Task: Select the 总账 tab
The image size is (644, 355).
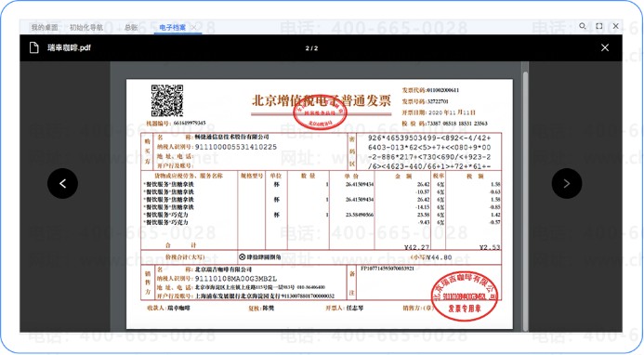Action: point(131,28)
